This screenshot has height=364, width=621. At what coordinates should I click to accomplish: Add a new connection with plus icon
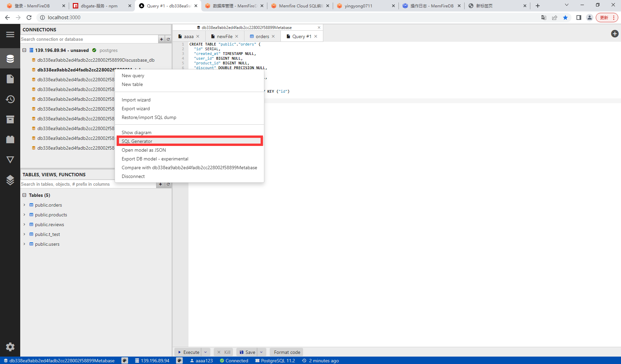(x=161, y=39)
